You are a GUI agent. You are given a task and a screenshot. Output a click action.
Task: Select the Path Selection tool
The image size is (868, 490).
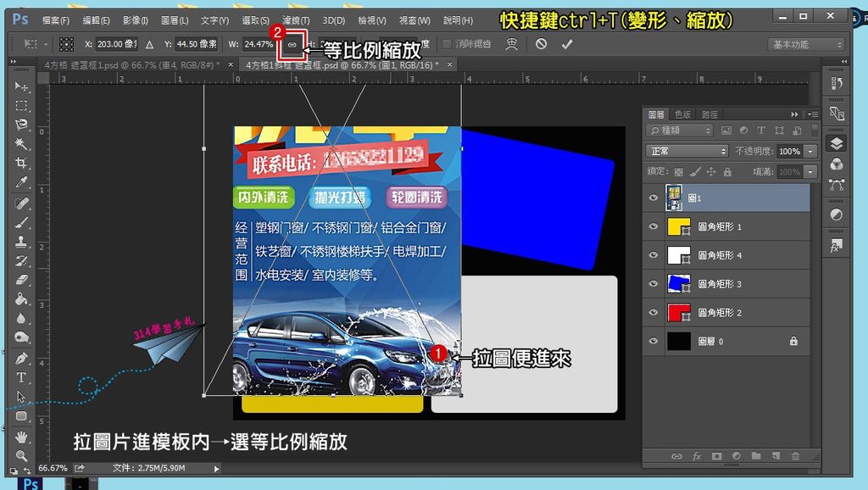[x=21, y=397]
